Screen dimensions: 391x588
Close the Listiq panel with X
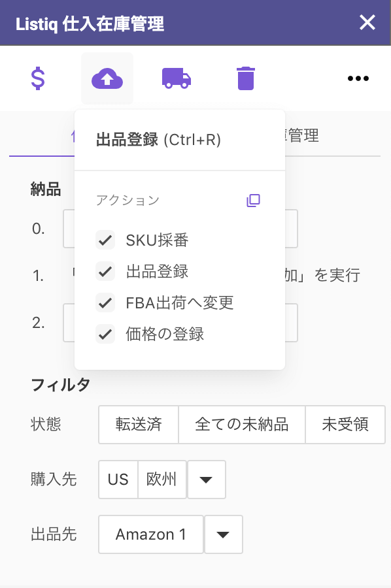coord(367,22)
